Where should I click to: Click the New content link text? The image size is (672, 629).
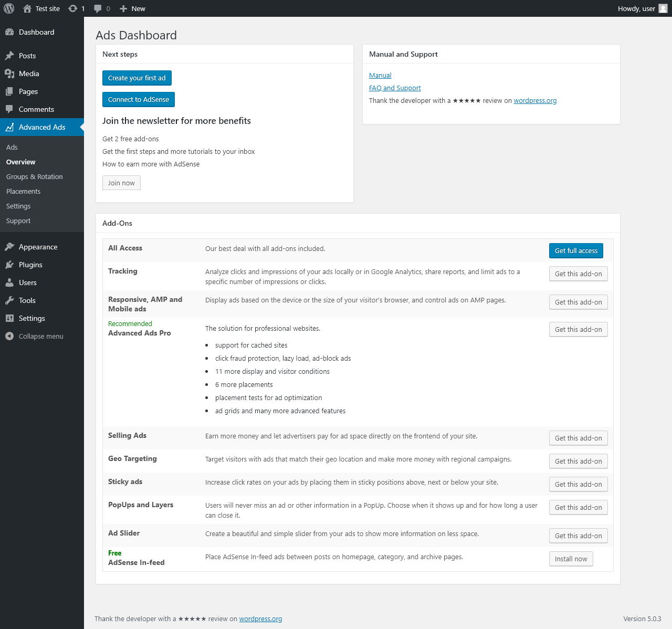tap(139, 8)
